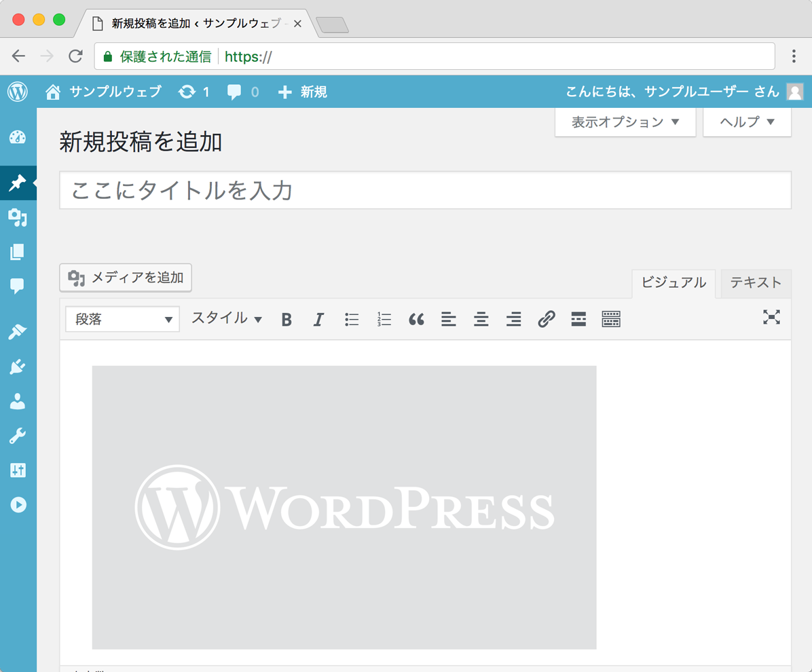This screenshot has height=672, width=812.
Task: Open the Dashboard sidebar icon
Action: [x=18, y=137]
